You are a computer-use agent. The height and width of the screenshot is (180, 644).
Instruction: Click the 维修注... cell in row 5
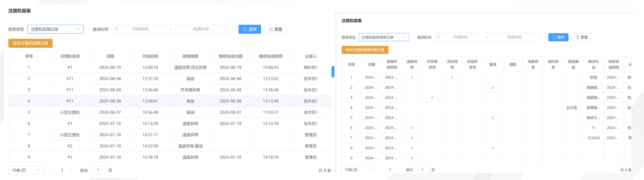(593, 118)
